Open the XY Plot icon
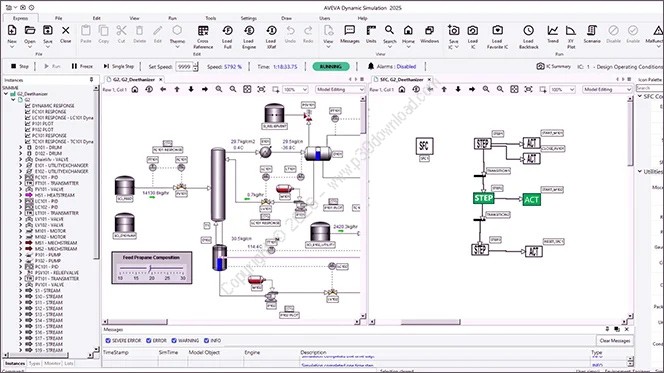Image resolution: width=664 pixels, height=373 pixels. coord(571,30)
